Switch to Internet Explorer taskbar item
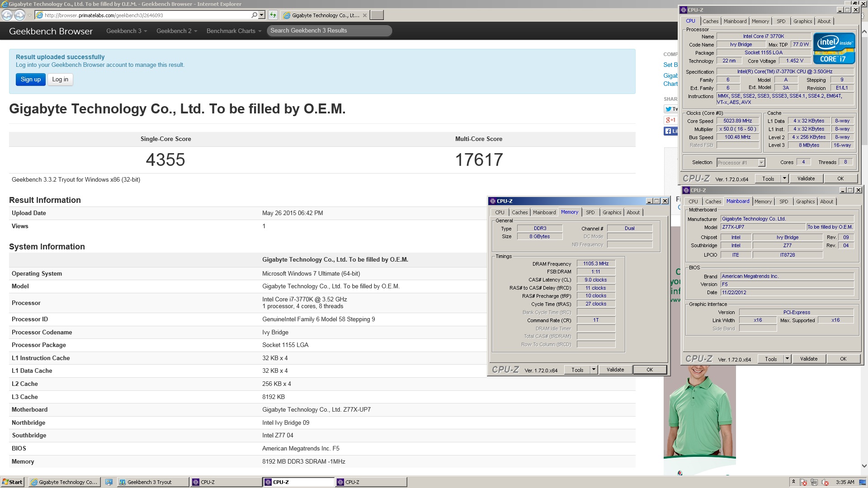 64,482
